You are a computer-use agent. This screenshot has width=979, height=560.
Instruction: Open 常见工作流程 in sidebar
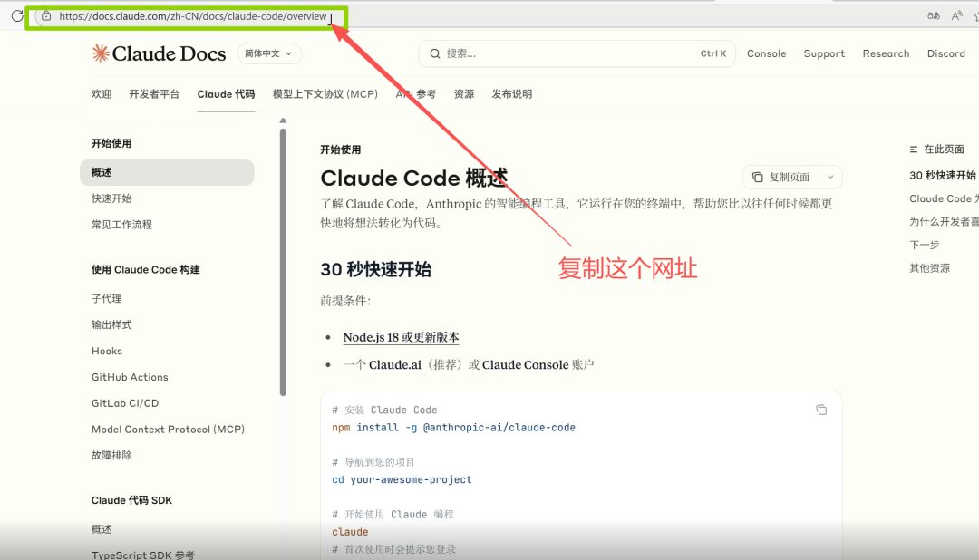pyautogui.click(x=121, y=225)
